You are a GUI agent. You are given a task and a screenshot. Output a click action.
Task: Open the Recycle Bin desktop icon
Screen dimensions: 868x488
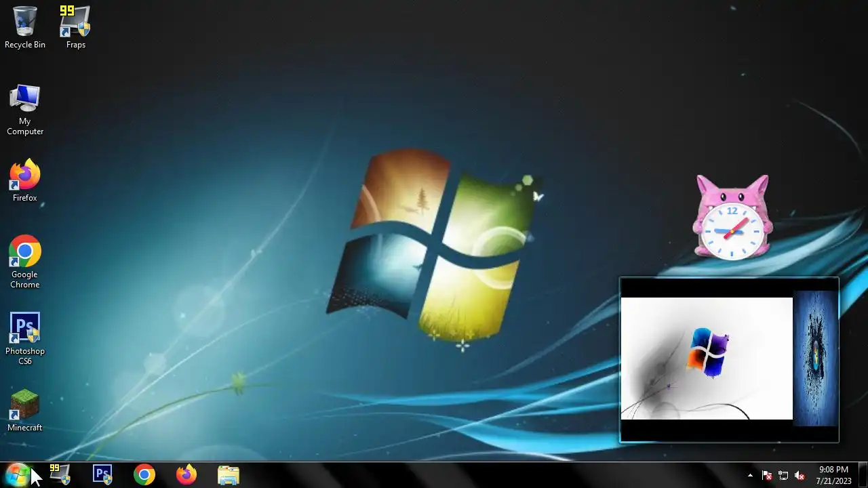[x=25, y=28]
